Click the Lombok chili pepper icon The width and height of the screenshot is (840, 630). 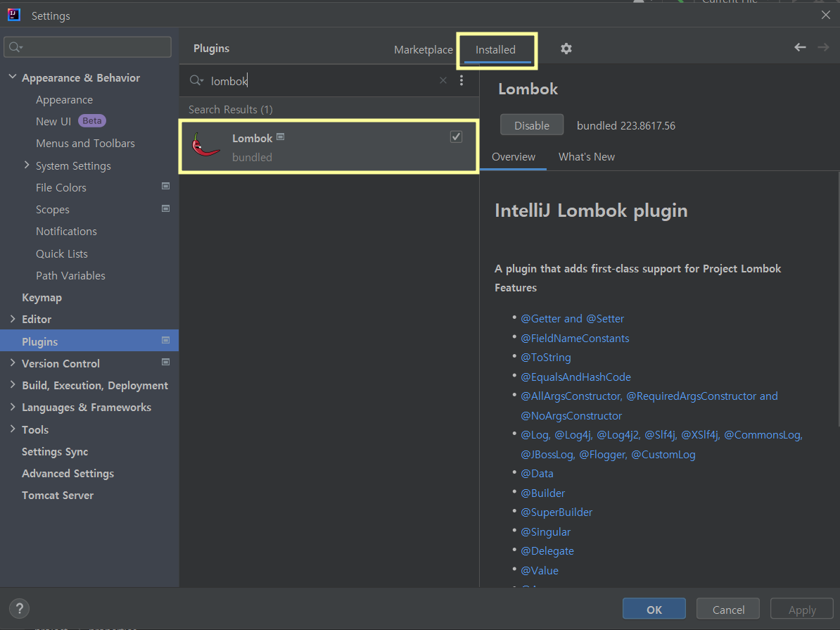pos(205,145)
